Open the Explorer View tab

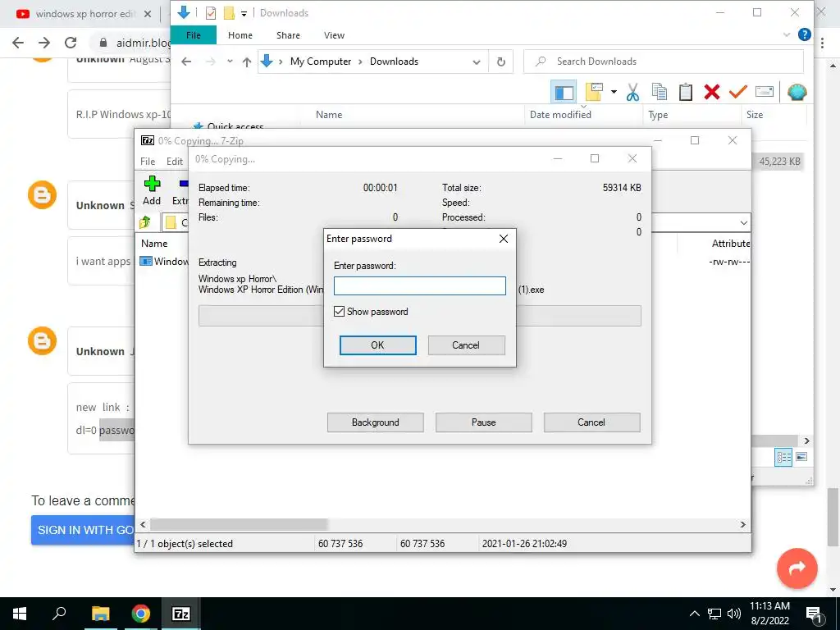pyautogui.click(x=335, y=35)
